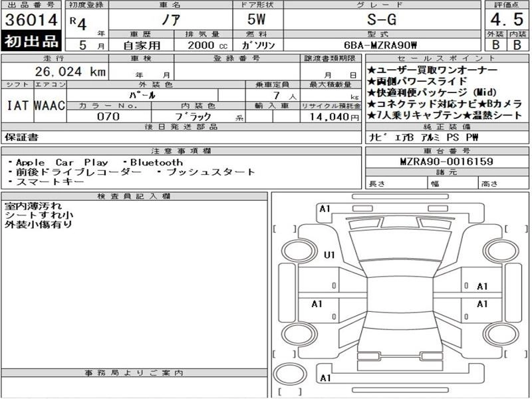Select the 評価点 header

coord(507,5)
